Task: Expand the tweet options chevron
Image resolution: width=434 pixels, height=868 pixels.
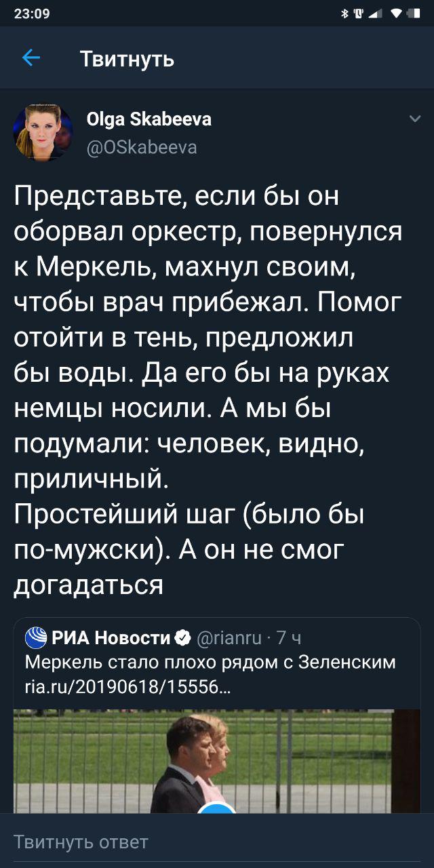Action: click(x=415, y=120)
